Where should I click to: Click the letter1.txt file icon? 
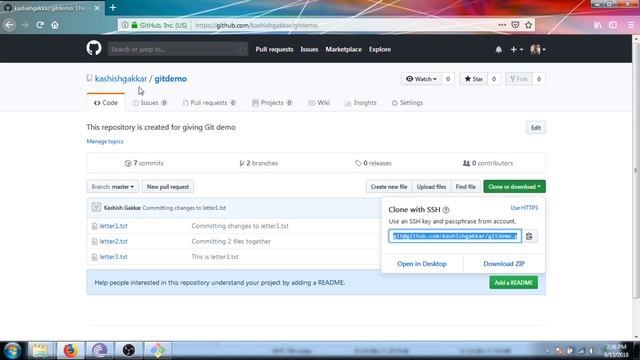click(x=94, y=226)
